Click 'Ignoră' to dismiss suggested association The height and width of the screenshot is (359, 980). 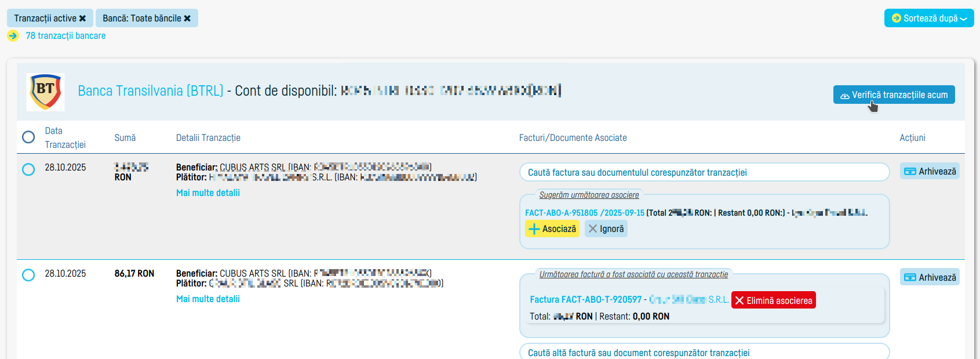point(606,229)
